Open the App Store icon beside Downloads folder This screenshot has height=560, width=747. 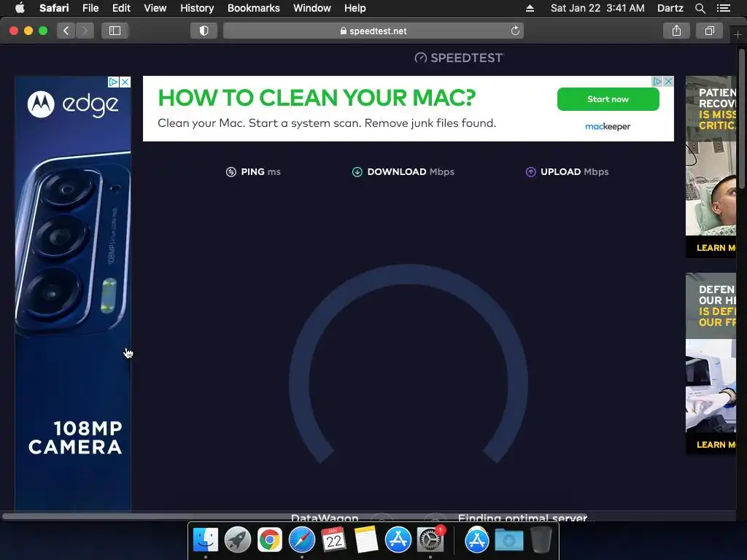click(477, 540)
